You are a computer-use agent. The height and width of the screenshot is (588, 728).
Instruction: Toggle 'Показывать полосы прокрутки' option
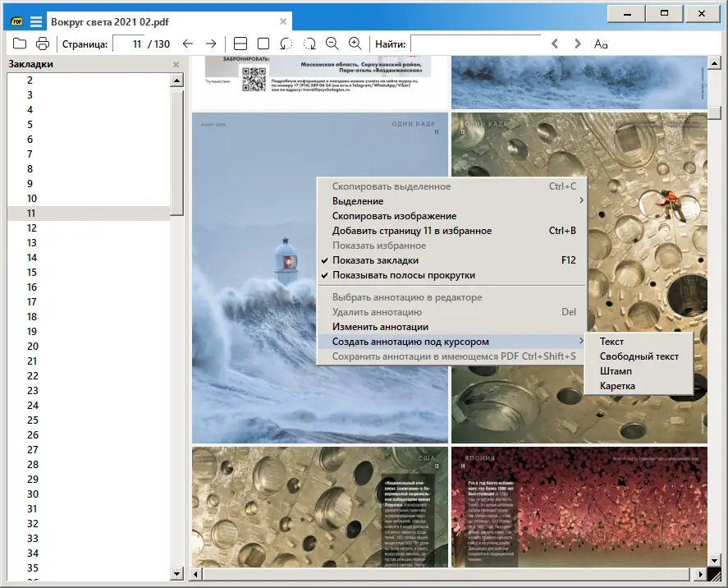pos(403,275)
